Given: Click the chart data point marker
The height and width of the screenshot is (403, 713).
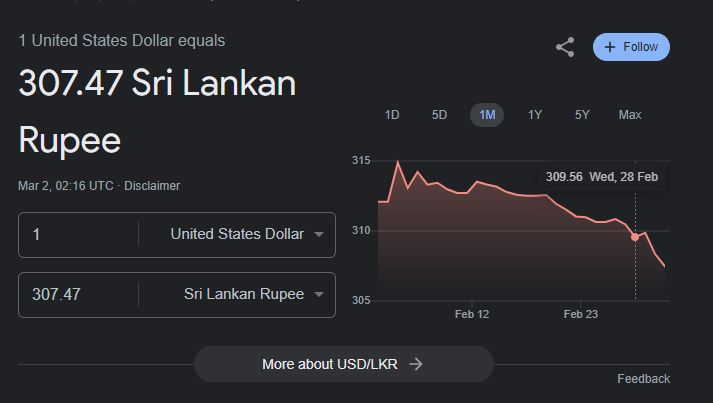Looking at the screenshot, I should click(635, 236).
